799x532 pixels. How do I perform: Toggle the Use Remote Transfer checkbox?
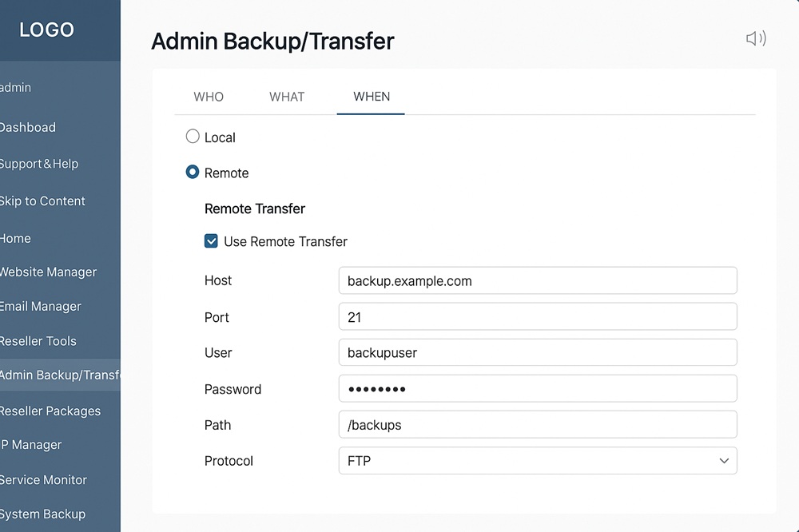click(212, 241)
